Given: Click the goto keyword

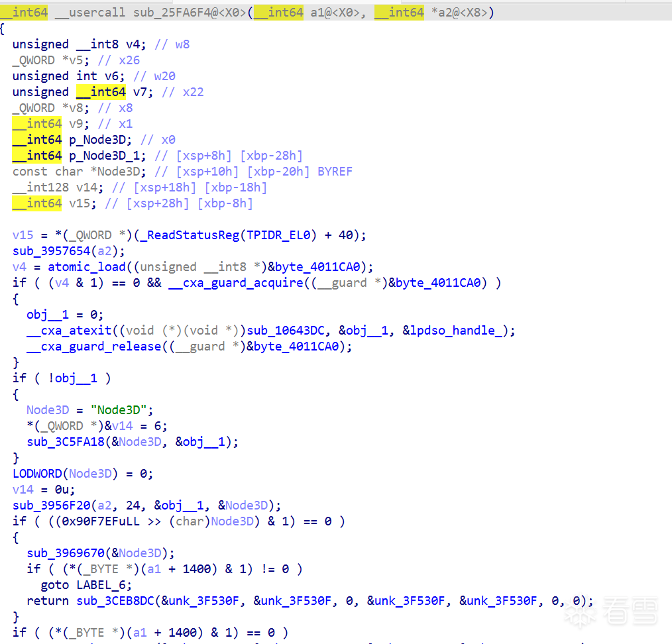Looking at the screenshot, I should [x=55, y=585].
